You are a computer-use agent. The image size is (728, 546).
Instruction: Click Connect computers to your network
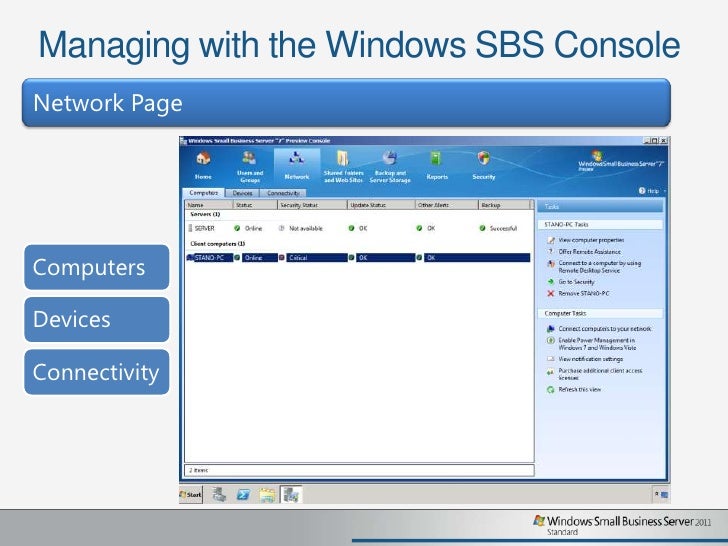tap(604, 329)
